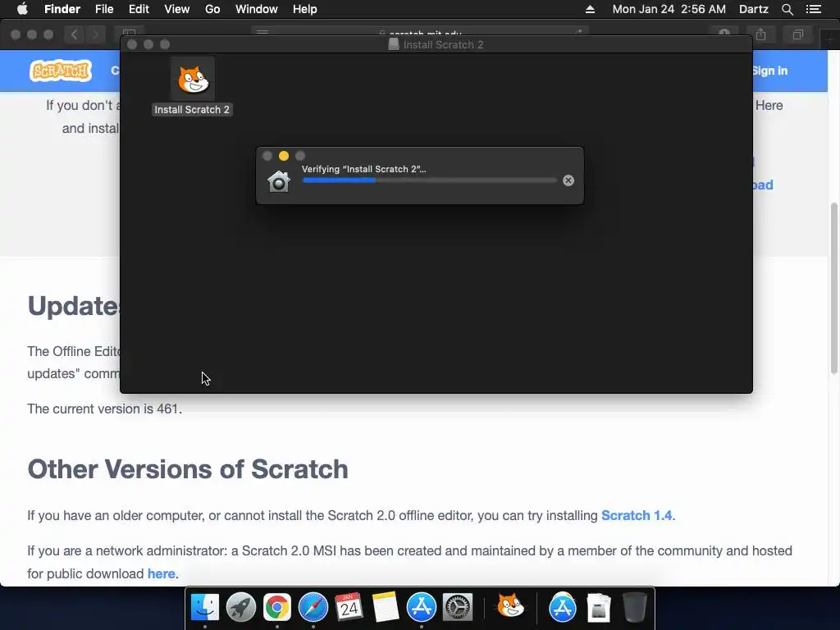Open Google Chrome from the Dock

[x=277, y=608]
